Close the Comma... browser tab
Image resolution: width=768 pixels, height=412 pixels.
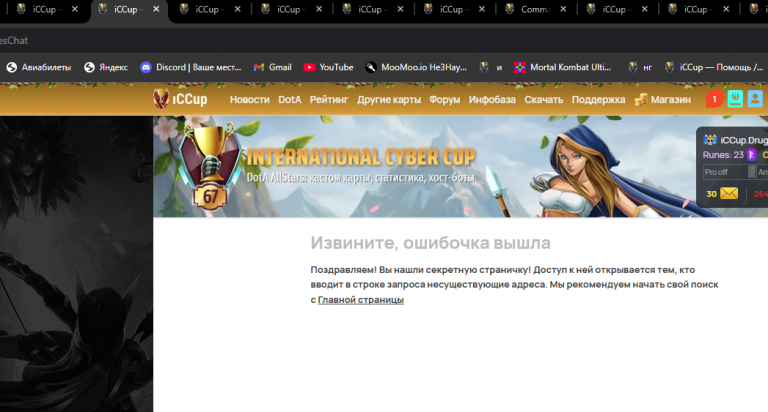(563, 9)
